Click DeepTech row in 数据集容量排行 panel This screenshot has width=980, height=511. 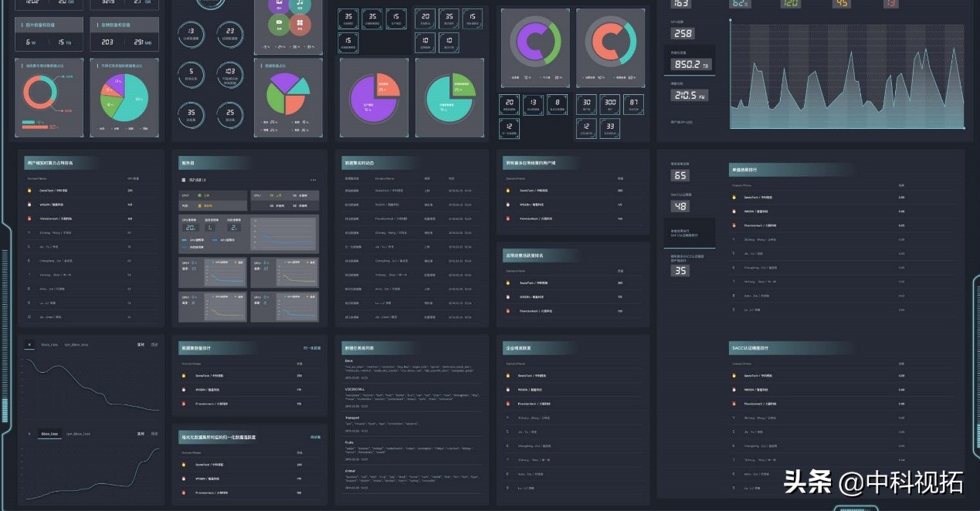[x=249, y=376]
